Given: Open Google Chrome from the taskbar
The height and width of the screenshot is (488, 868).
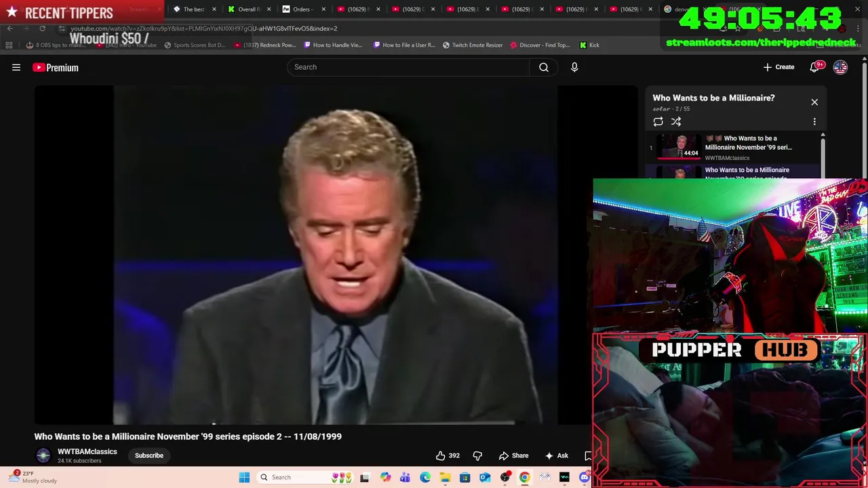Looking at the screenshot, I should tap(525, 477).
